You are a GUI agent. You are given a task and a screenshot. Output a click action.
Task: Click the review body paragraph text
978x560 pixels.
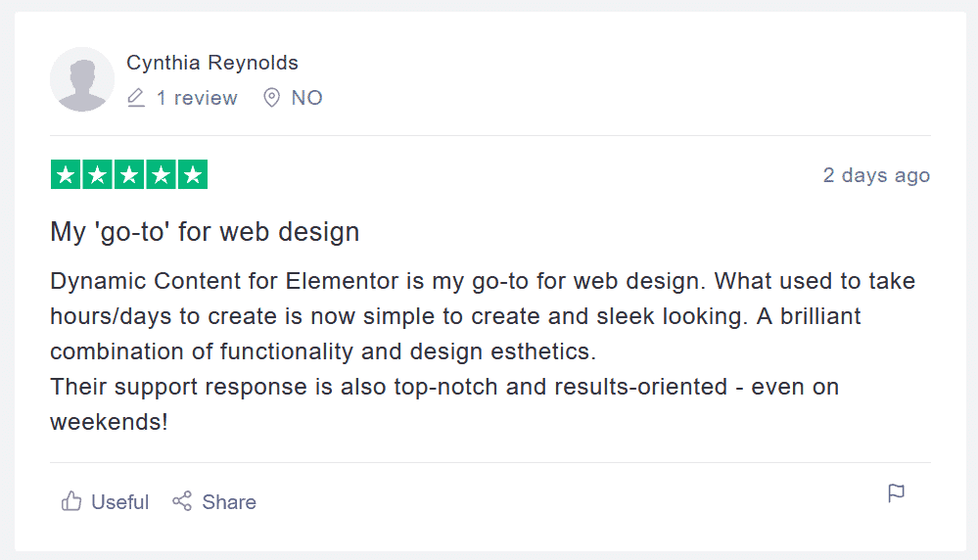tap(483, 351)
